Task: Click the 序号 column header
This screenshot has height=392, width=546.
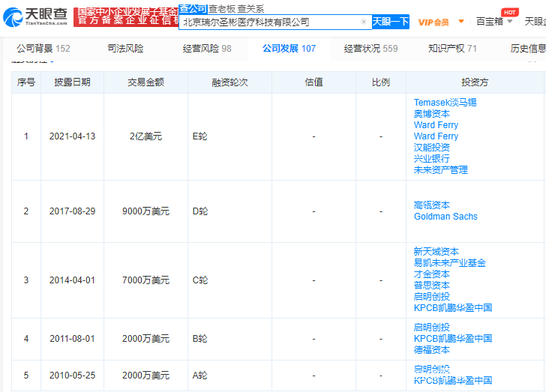Action: click(x=26, y=82)
